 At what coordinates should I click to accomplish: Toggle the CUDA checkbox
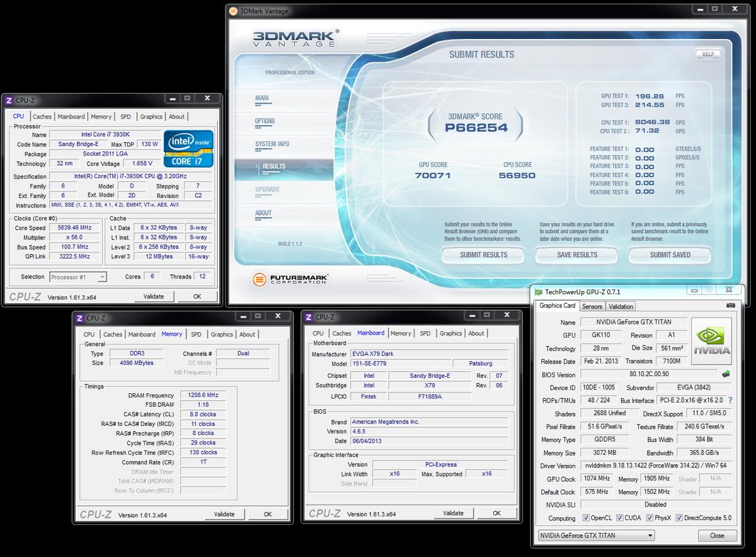tap(620, 518)
